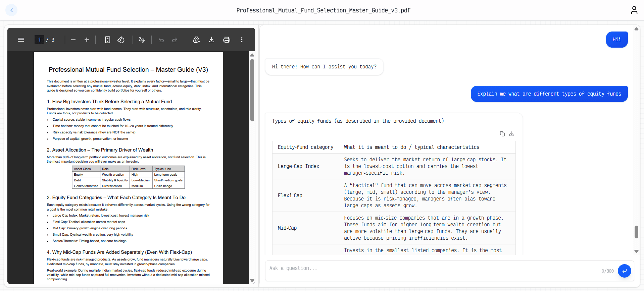Go back using the top-left arrow
The width and height of the screenshot is (644, 291).
tap(11, 10)
